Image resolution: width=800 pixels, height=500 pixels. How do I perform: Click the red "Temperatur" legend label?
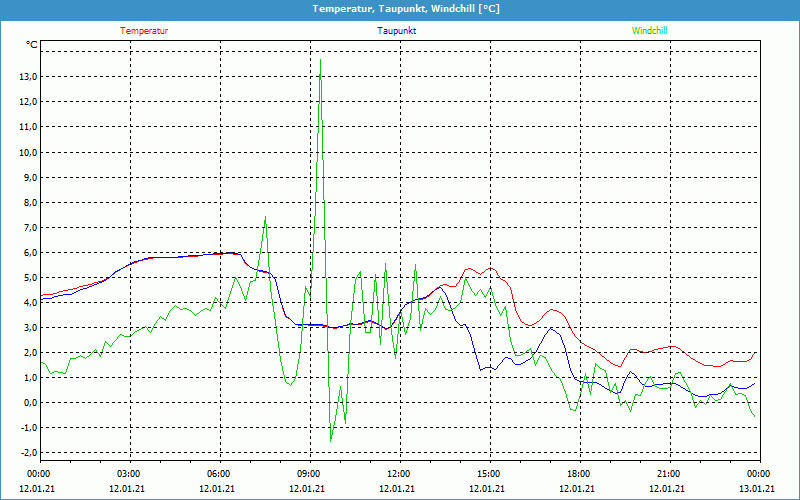point(144,31)
